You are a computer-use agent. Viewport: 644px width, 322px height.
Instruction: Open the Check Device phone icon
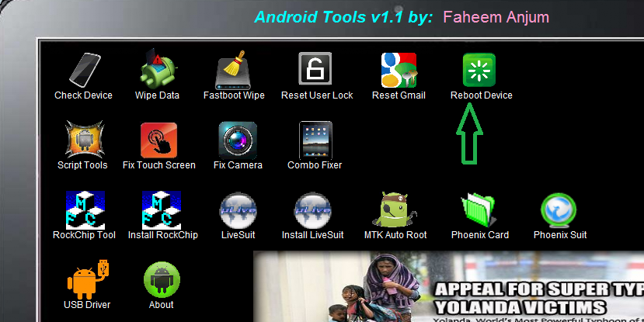(x=85, y=70)
